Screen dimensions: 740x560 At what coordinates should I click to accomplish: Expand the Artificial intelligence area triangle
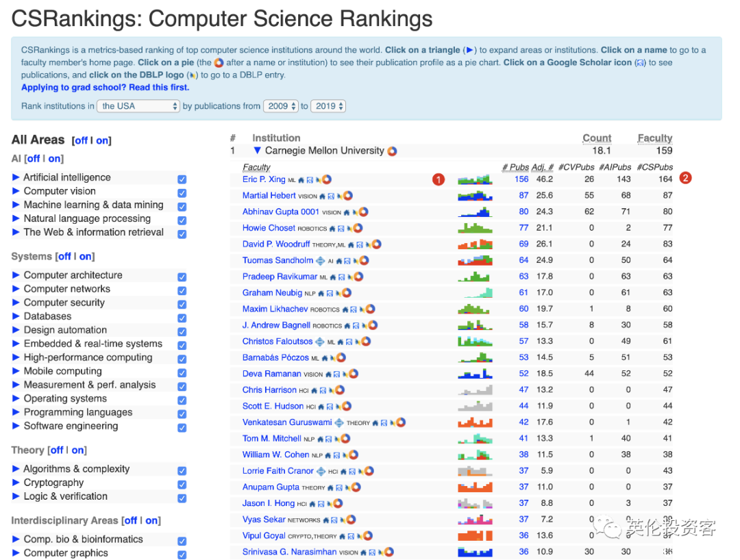[16, 177]
